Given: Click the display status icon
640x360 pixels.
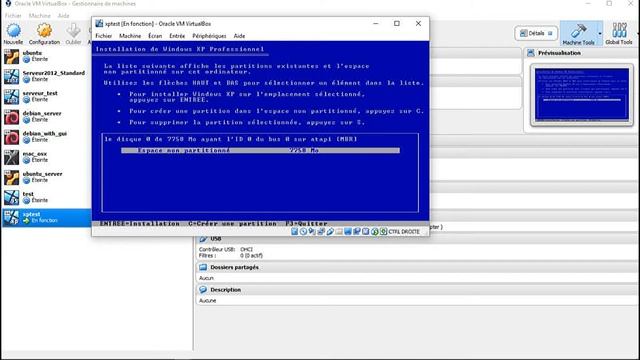Looking at the screenshot, I should (348, 231).
